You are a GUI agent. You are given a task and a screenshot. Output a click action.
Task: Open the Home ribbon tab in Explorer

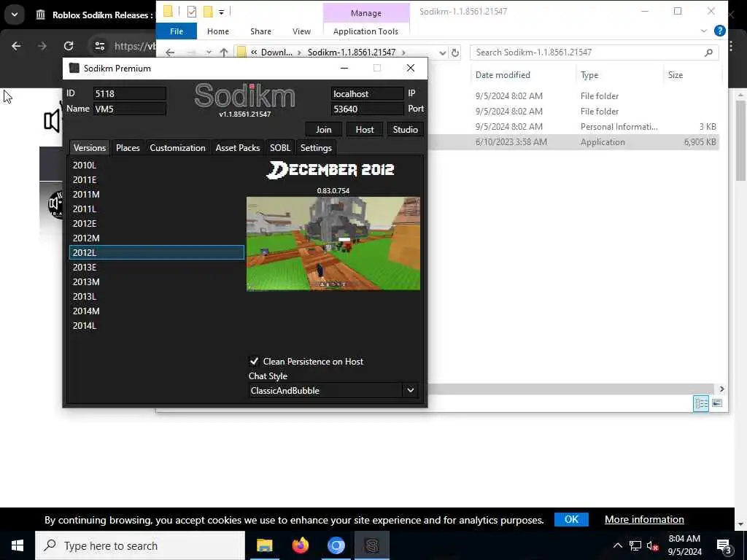coord(217,31)
